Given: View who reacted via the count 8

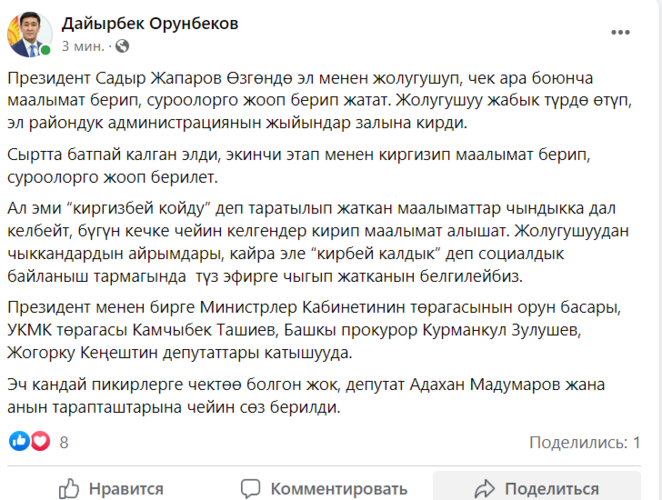Looking at the screenshot, I should [64, 441].
